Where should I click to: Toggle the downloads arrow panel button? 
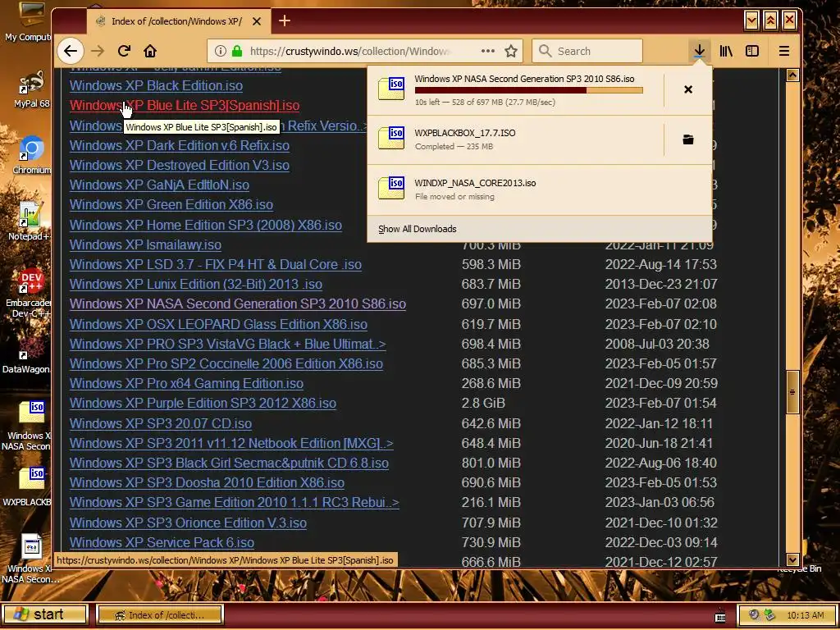[x=699, y=51]
